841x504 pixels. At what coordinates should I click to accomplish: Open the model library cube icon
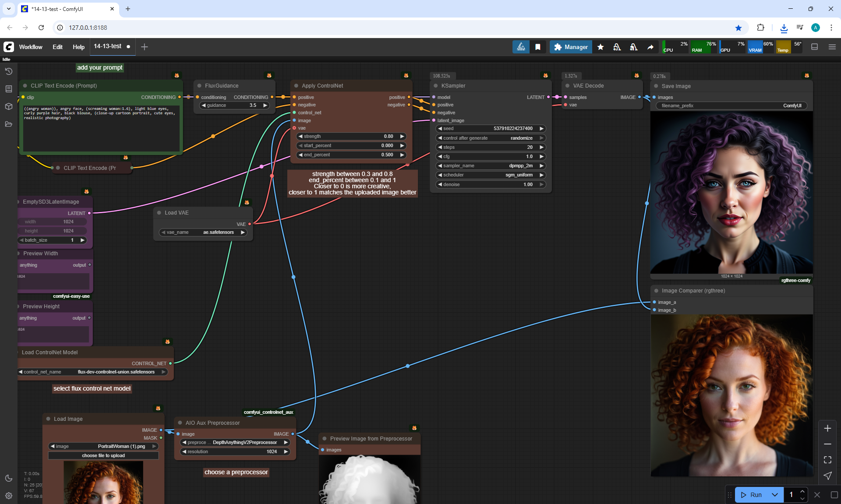(x=8, y=106)
